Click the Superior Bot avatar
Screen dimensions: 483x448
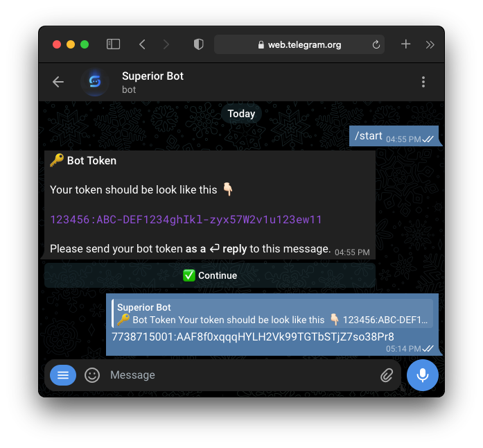click(x=95, y=82)
